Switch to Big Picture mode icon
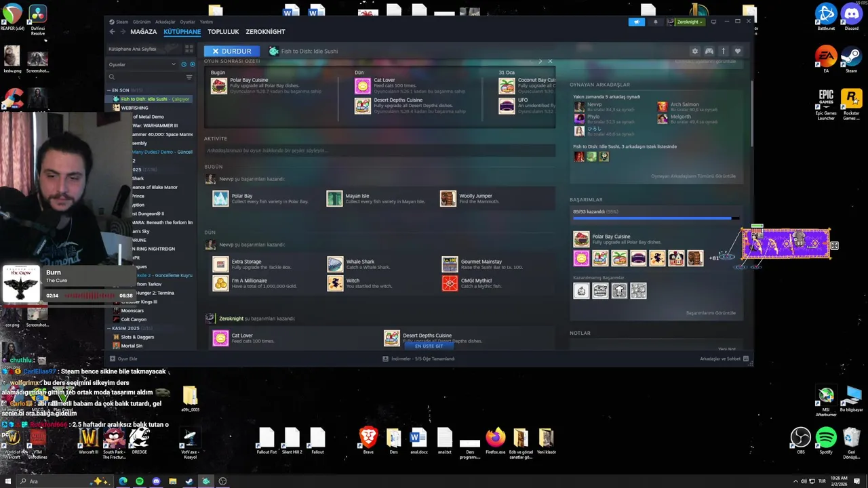This screenshot has height=488, width=868. click(x=713, y=22)
